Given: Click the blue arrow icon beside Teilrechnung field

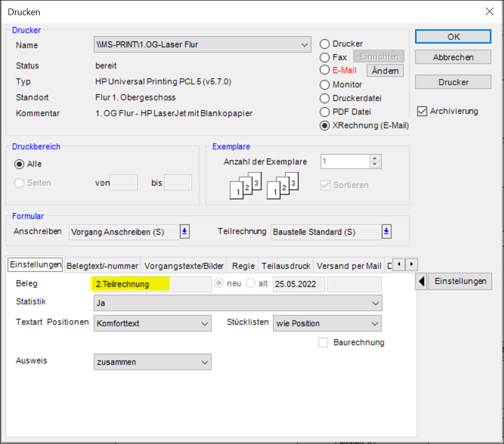Looking at the screenshot, I should point(387,231).
